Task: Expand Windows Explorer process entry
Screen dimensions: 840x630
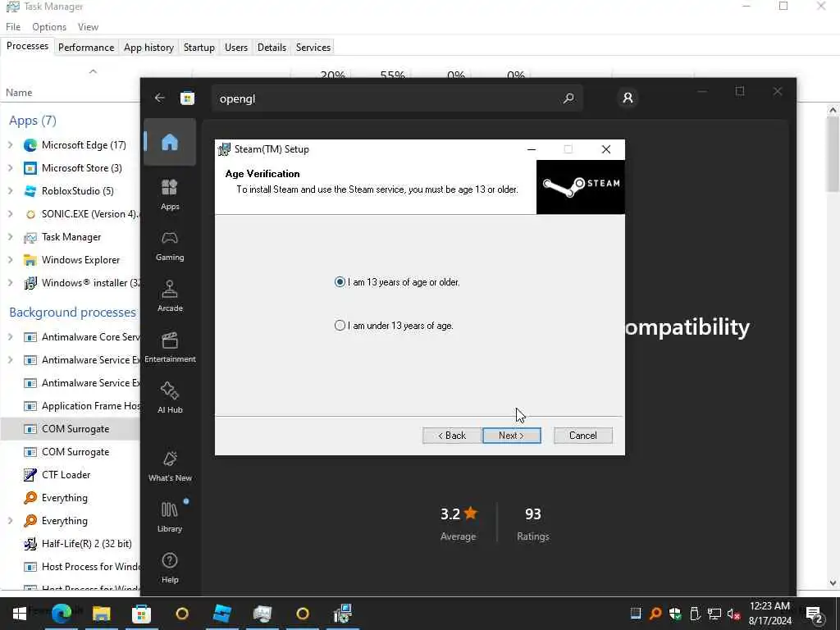Action: coord(10,260)
